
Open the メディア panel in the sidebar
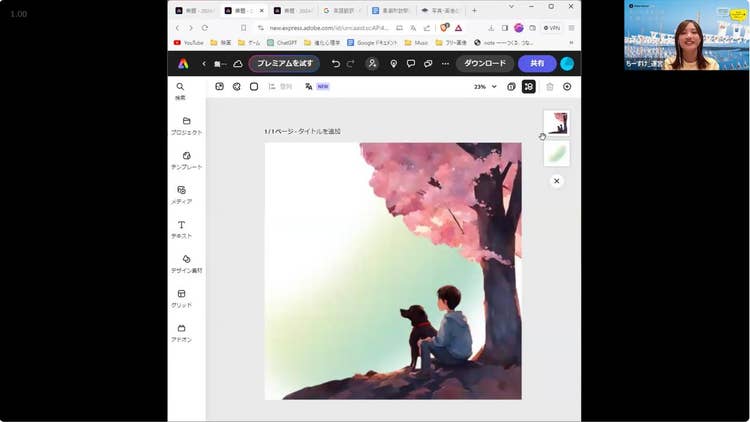coord(182,195)
